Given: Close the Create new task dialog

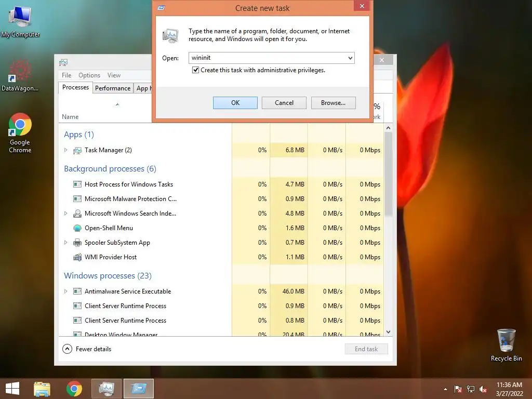Looking at the screenshot, I should tap(362, 6).
